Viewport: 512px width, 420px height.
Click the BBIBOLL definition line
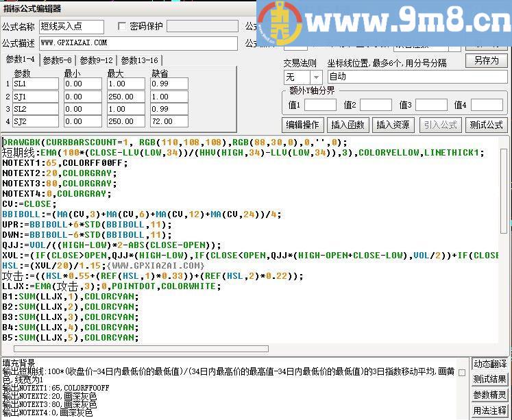click(x=142, y=214)
